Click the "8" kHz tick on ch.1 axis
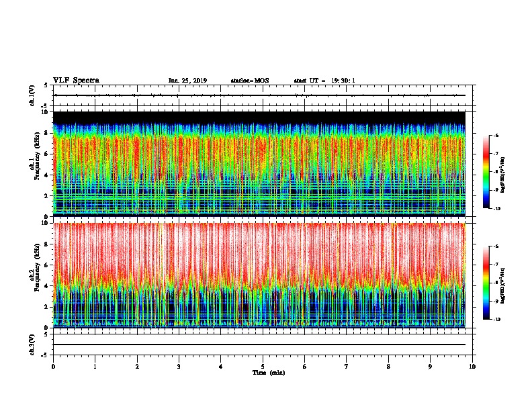Viewport: 532px width, 411px height. (x=47, y=133)
